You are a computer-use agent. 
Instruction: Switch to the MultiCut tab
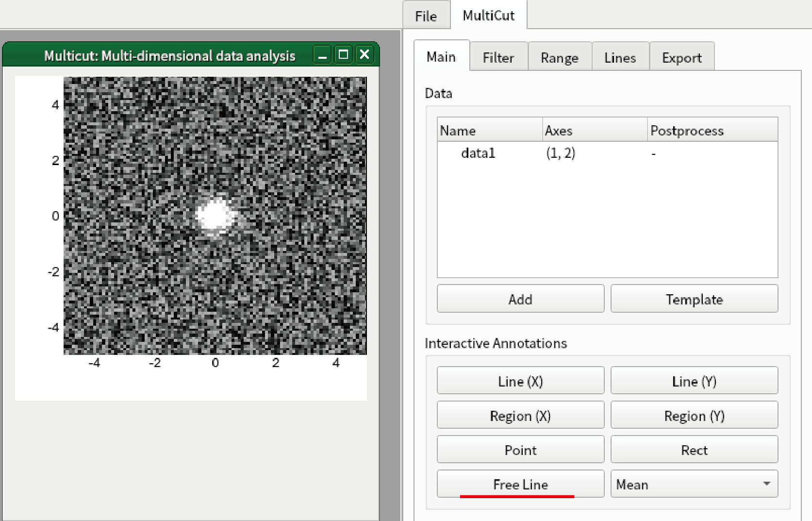coord(488,16)
